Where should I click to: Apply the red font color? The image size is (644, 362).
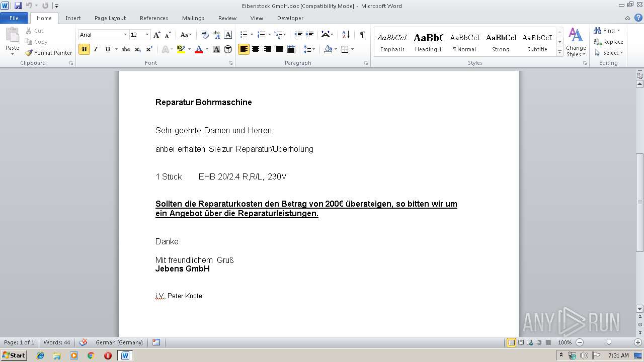199,49
